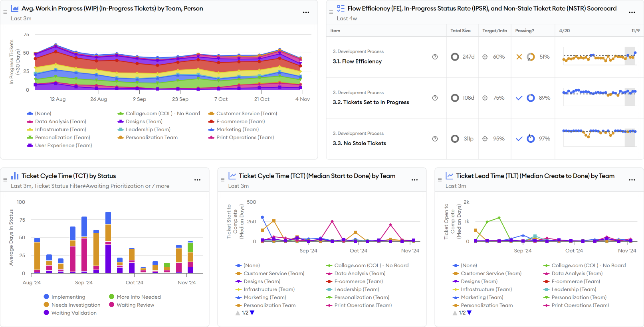
Task: Open Ticket Cycle Time by Status title
Action: [69, 176]
